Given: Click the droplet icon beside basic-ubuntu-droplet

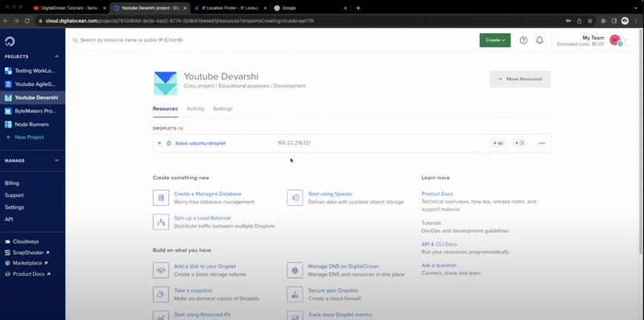Looking at the screenshot, I should pyautogui.click(x=168, y=143).
